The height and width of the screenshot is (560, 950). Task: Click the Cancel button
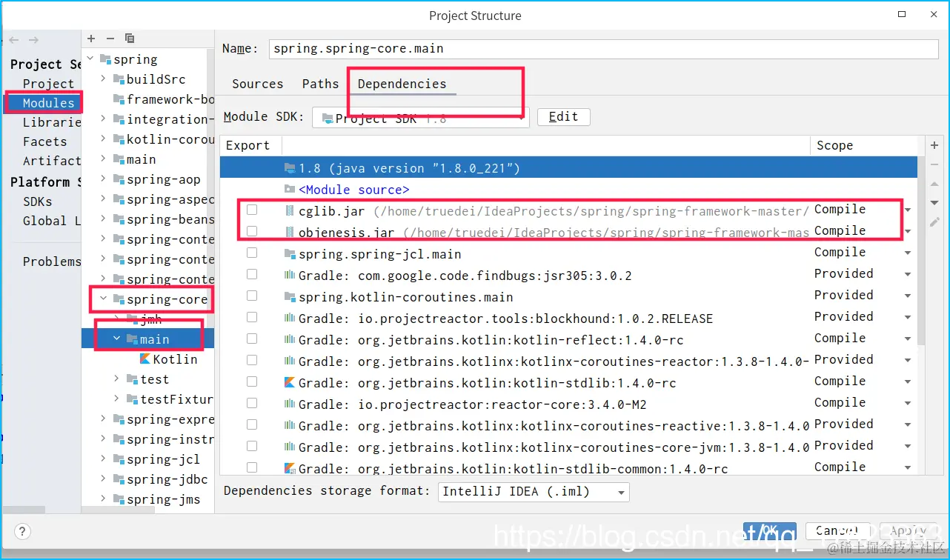tap(836, 531)
